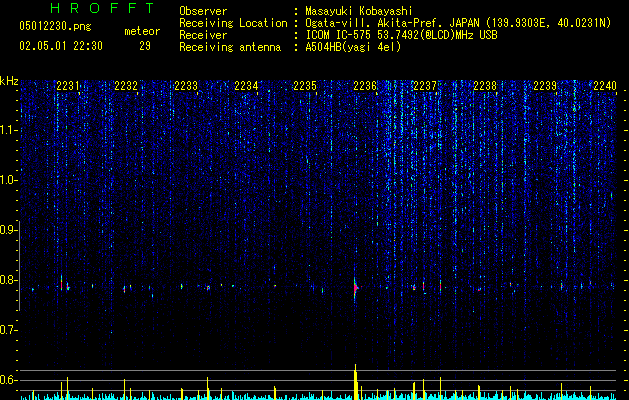
Task: Click the HROFFT title text
Action: [103, 8]
